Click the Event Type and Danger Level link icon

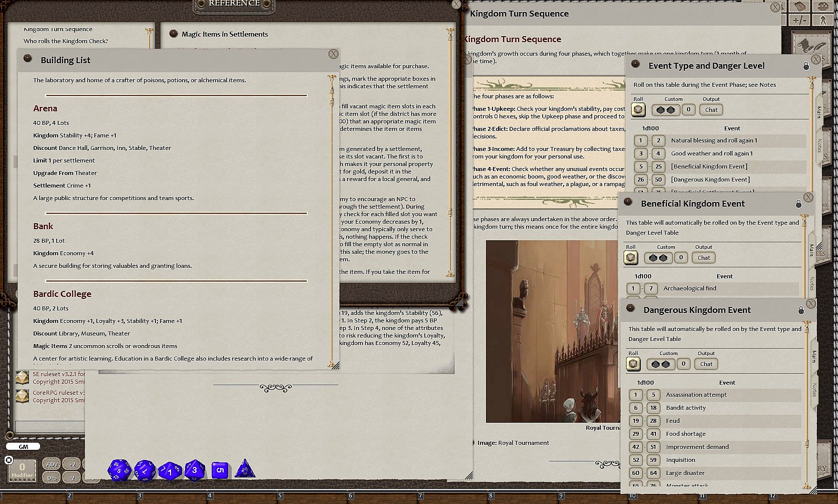(635, 65)
